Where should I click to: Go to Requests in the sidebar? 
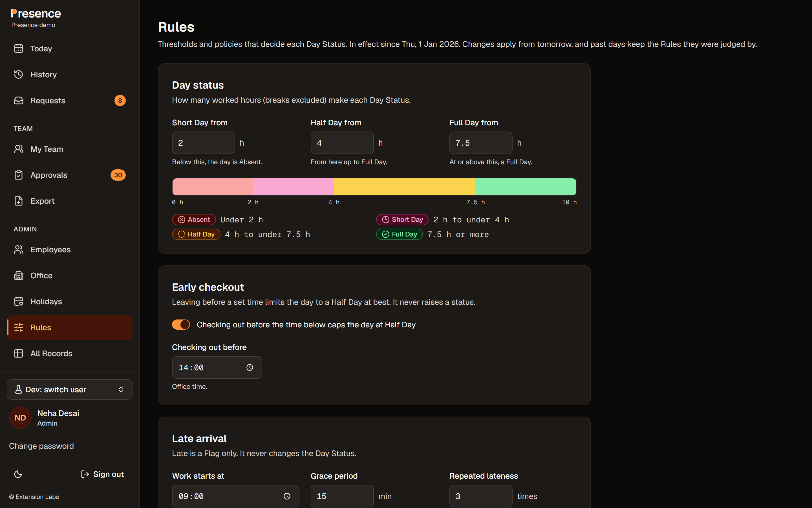(x=69, y=100)
